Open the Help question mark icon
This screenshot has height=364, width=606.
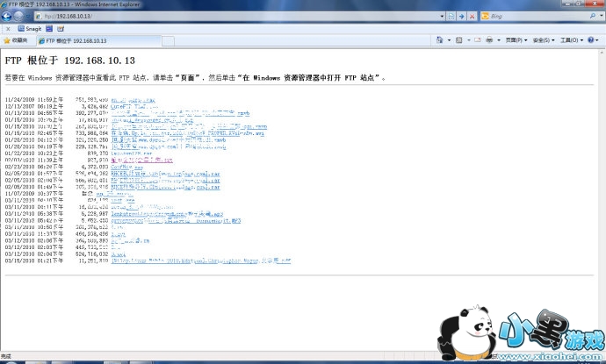click(590, 39)
